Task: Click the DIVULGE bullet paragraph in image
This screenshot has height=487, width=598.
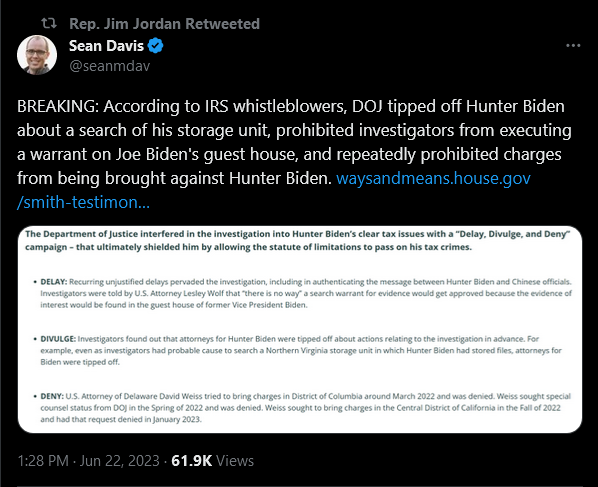Action: point(301,350)
